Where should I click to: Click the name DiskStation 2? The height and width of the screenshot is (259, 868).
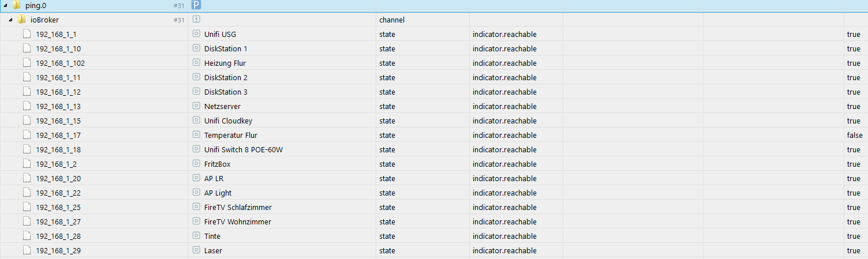[226, 77]
